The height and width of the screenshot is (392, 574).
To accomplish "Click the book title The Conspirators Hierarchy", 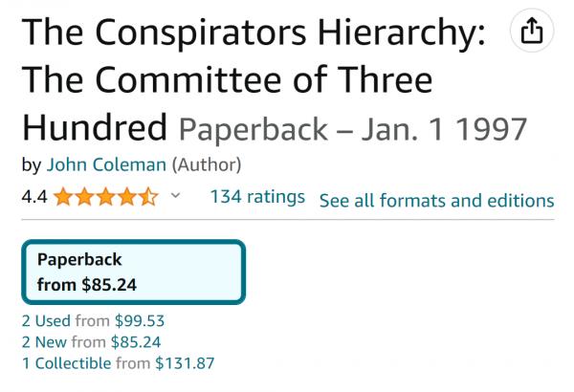I will [x=254, y=34].
